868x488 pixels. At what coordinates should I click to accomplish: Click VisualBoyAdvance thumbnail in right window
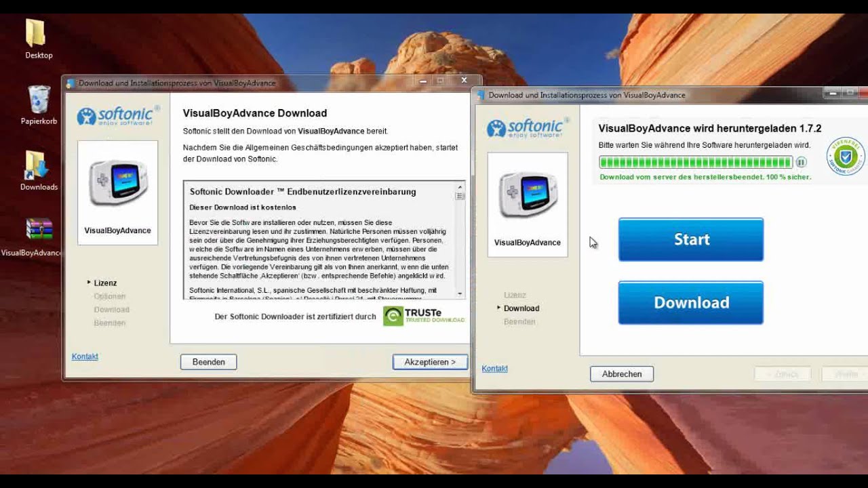tap(528, 205)
